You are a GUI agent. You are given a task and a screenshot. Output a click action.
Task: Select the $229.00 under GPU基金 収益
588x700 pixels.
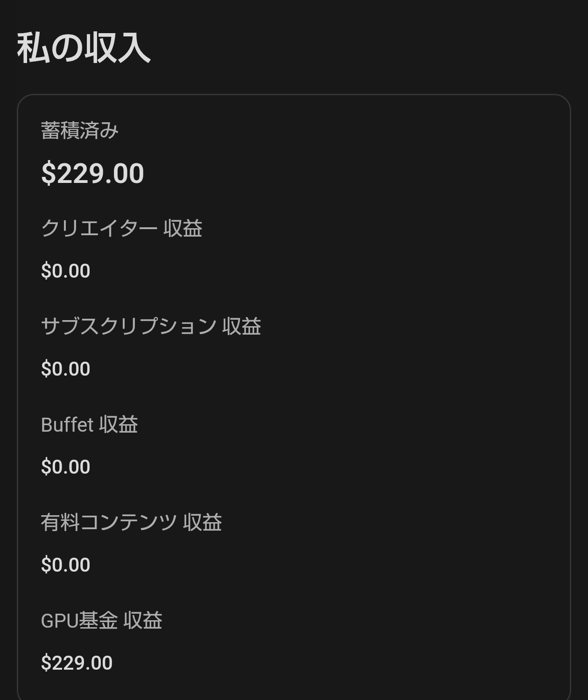tap(77, 663)
